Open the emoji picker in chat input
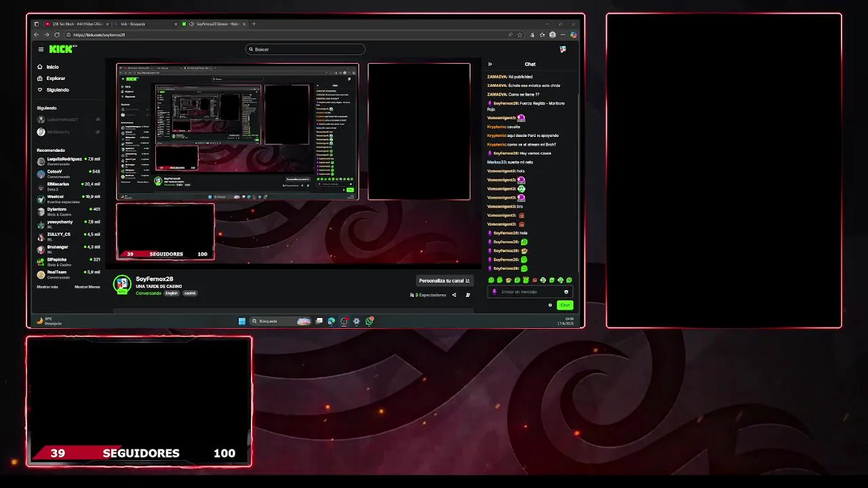Screen dimensions: 868x488 point(566,292)
